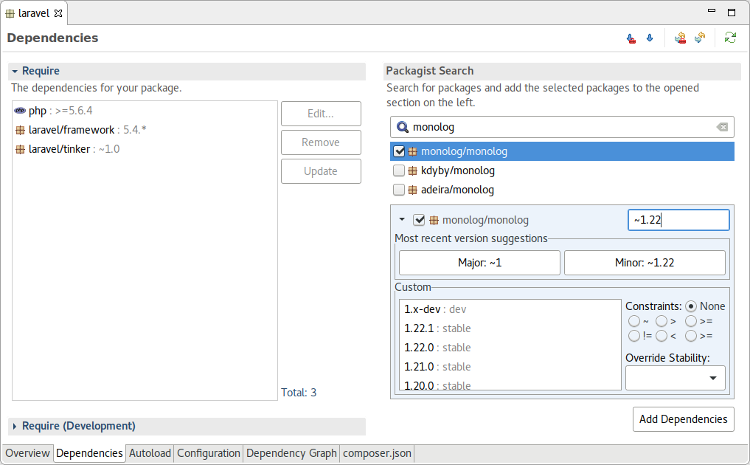Click the green refresh arrows icon
The image size is (750, 465).
coord(730,38)
